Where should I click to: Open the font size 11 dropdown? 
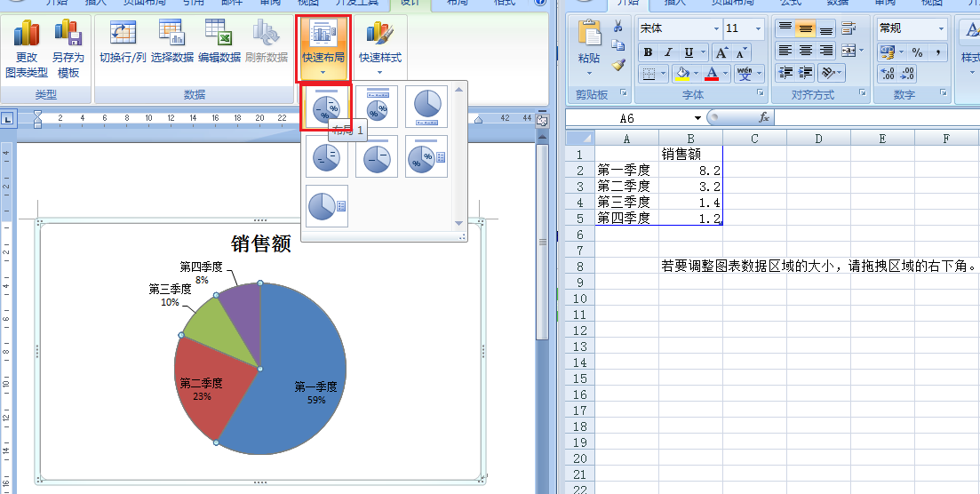click(x=758, y=28)
